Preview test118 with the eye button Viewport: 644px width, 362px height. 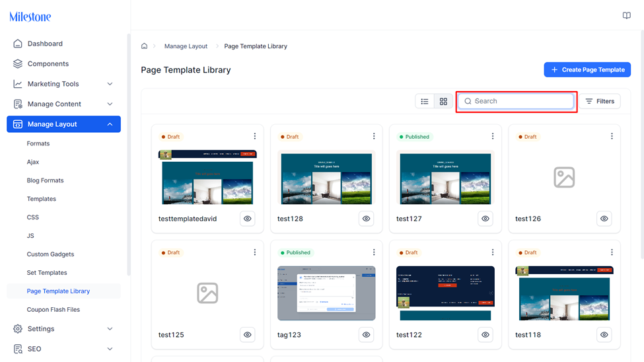tap(604, 334)
